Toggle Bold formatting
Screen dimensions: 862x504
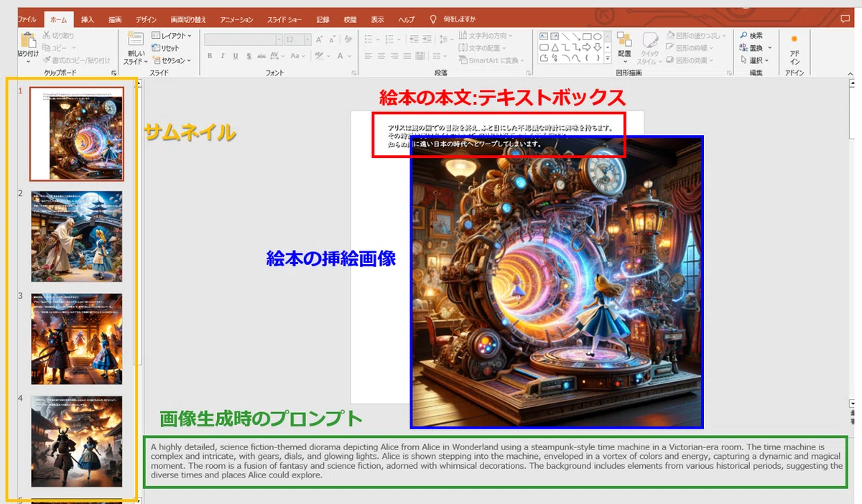click(210, 56)
